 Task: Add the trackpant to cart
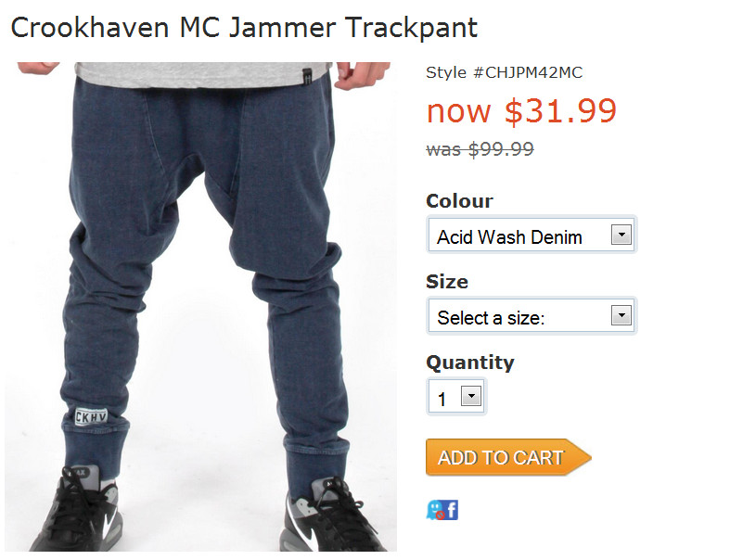tap(508, 457)
